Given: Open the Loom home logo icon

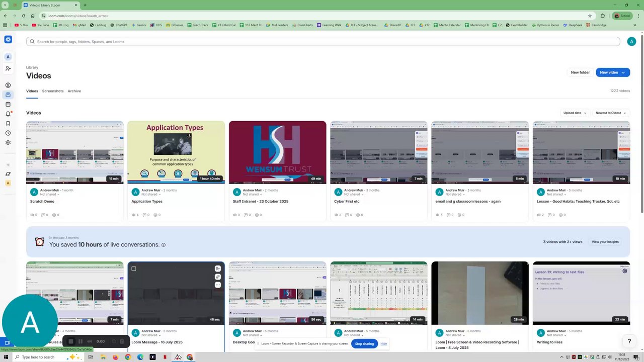Looking at the screenshot, I should [x=8, y=39].
